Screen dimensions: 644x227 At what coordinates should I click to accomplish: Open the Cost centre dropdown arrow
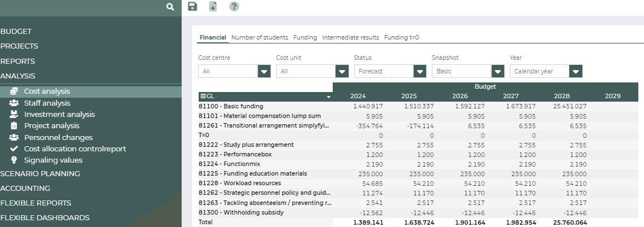[264, 71]
